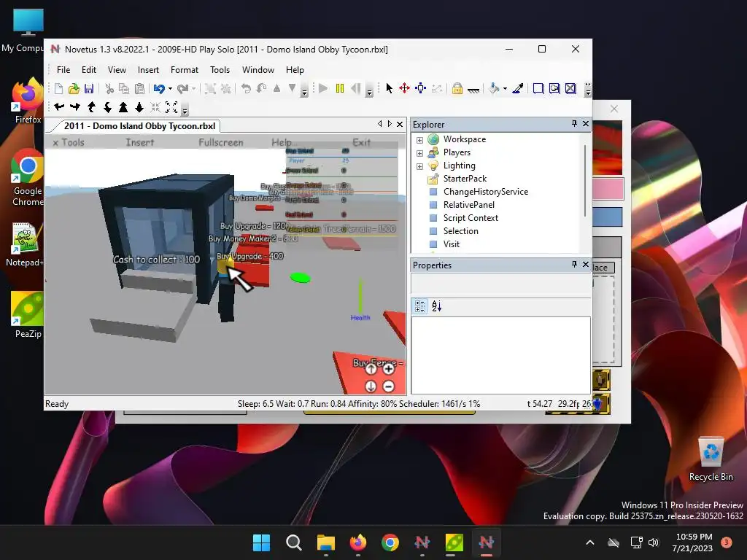Open the Window menu
The image size is (747, 560).
258,70
